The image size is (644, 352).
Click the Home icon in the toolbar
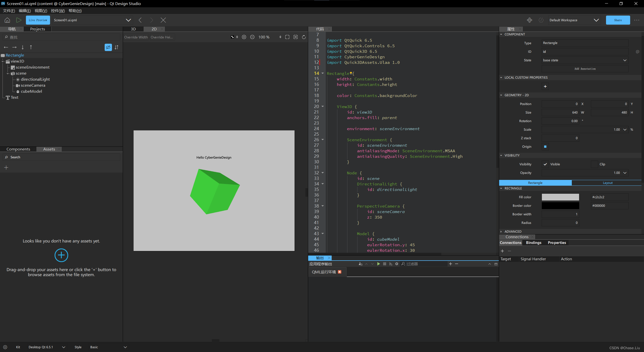coord(7,20)
